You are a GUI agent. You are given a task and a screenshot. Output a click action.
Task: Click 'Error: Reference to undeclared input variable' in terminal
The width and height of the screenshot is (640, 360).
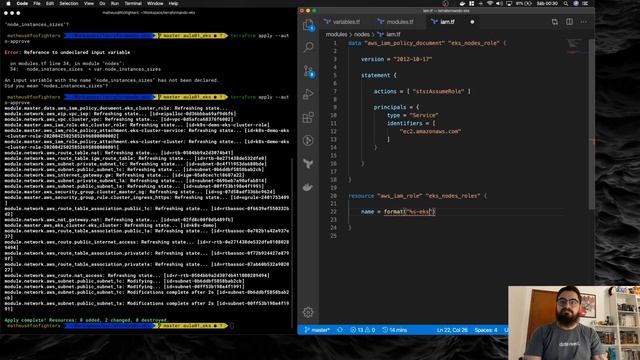click(67, 52)
